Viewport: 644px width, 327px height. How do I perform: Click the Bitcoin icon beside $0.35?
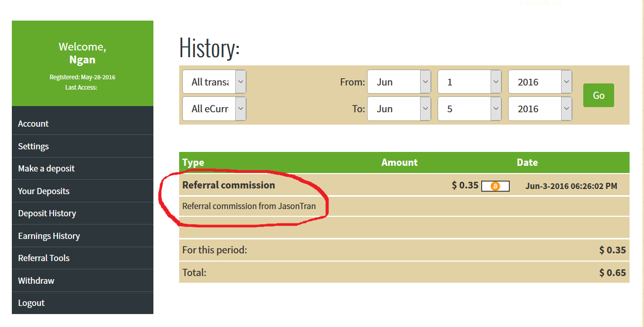click(495, 186)
